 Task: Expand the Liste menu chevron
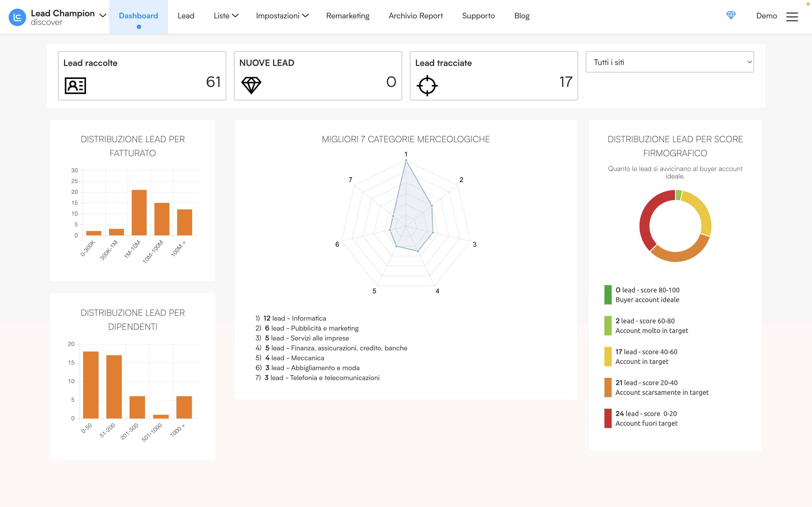[x=236, y=15]
